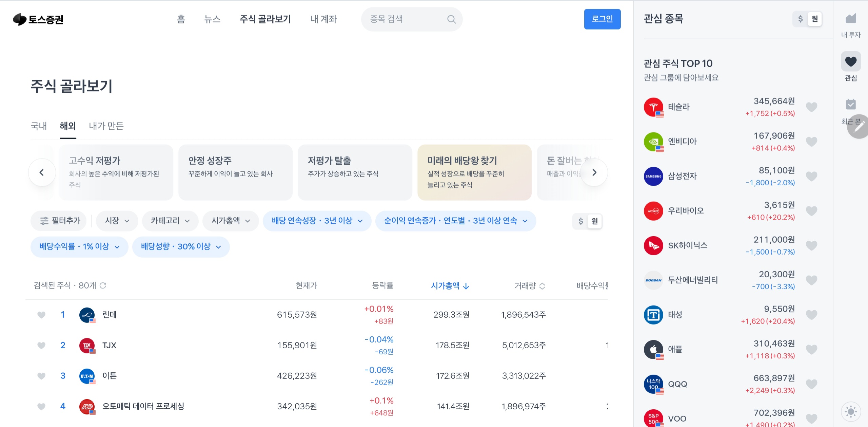Toggle the heart for 린데 row

(x=41, y=315)
